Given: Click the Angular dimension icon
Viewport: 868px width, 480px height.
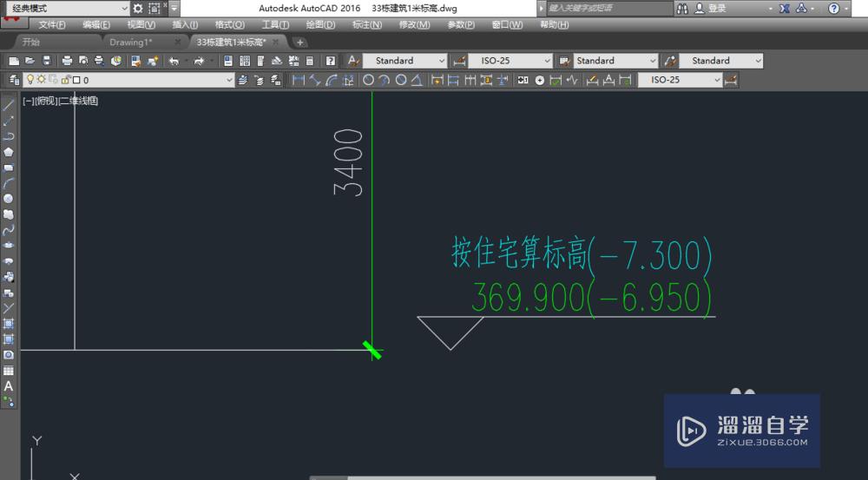Looking at the screenshot, I should click(417, 80).
